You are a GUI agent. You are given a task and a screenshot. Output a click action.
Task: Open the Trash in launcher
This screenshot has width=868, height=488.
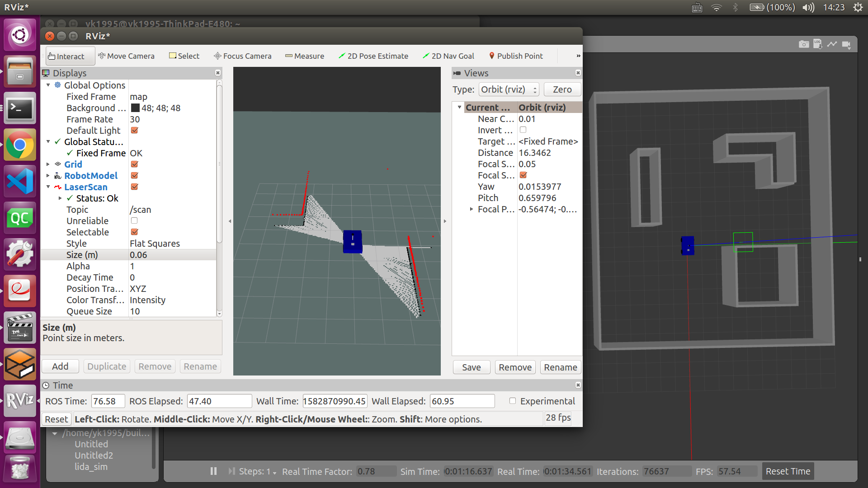20,469
